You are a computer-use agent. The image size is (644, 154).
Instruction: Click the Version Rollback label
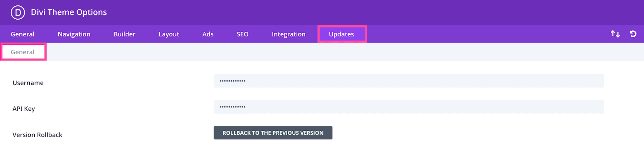(x=37, y=135)
